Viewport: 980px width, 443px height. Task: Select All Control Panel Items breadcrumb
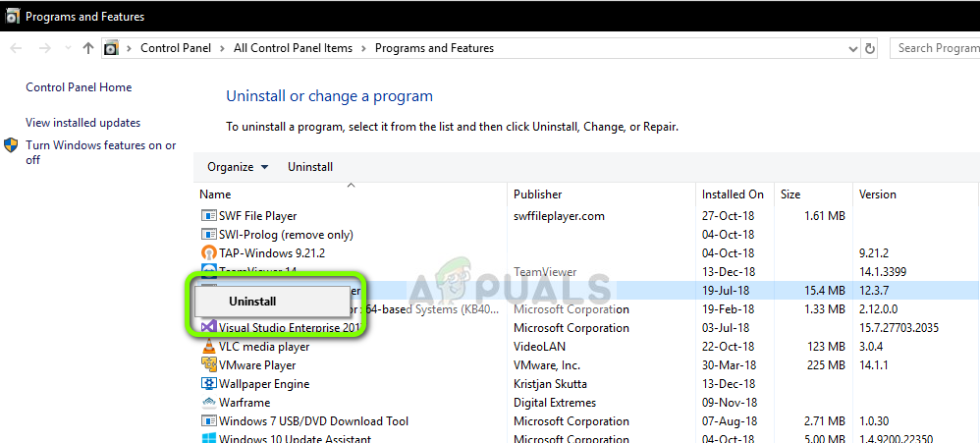coord(294,48)
